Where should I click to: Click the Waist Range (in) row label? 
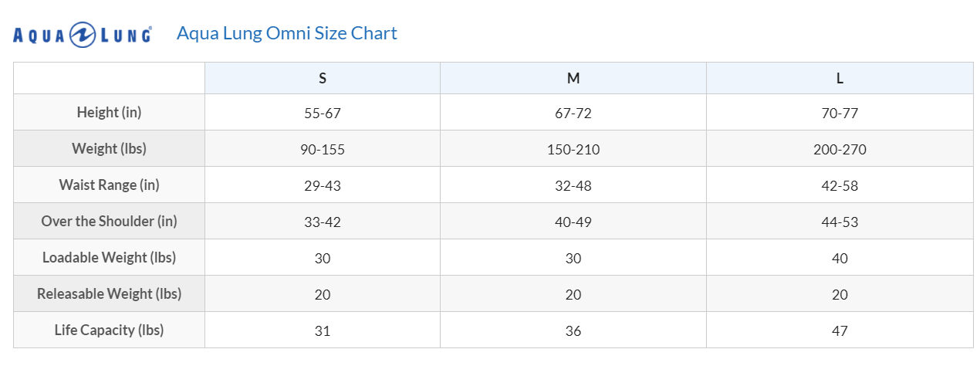point(110,185)
